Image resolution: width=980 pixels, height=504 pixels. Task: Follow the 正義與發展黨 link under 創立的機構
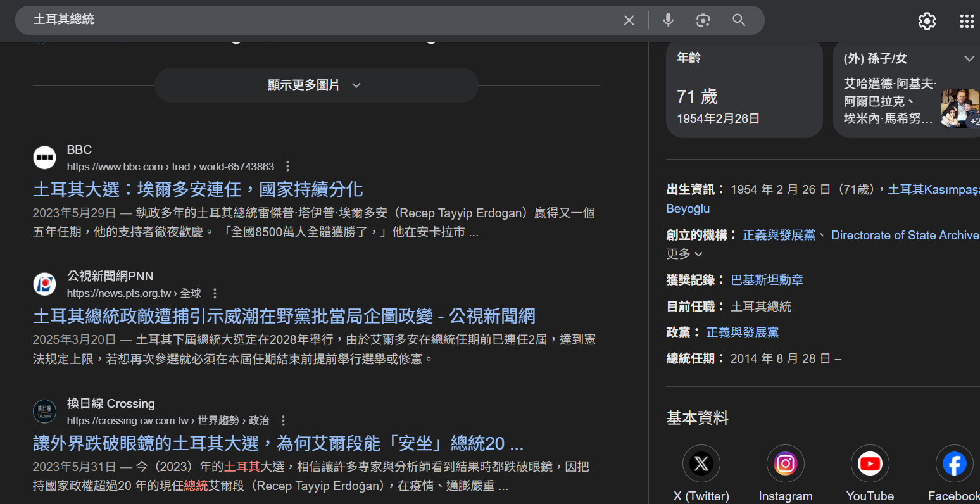(779, 235)
